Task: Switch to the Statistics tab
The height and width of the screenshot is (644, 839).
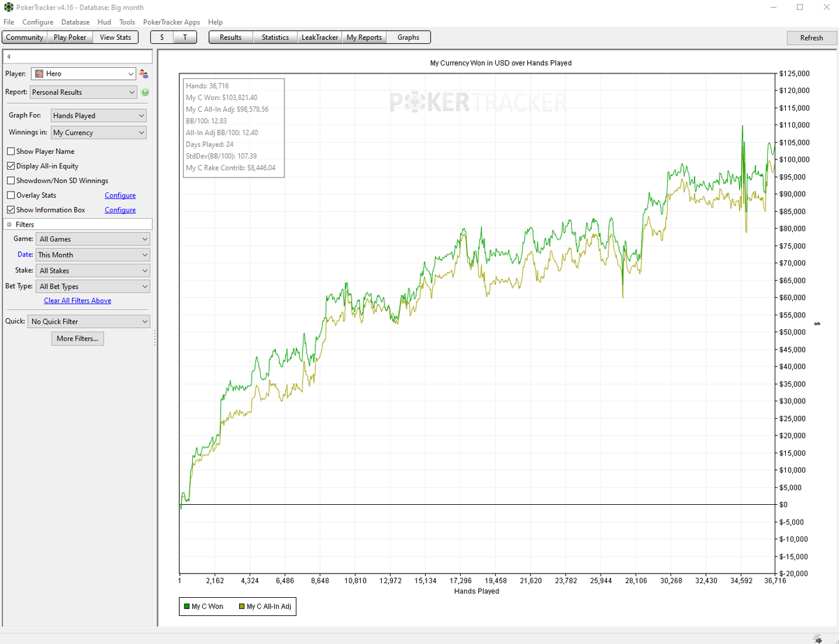Action: click(275, 37)
